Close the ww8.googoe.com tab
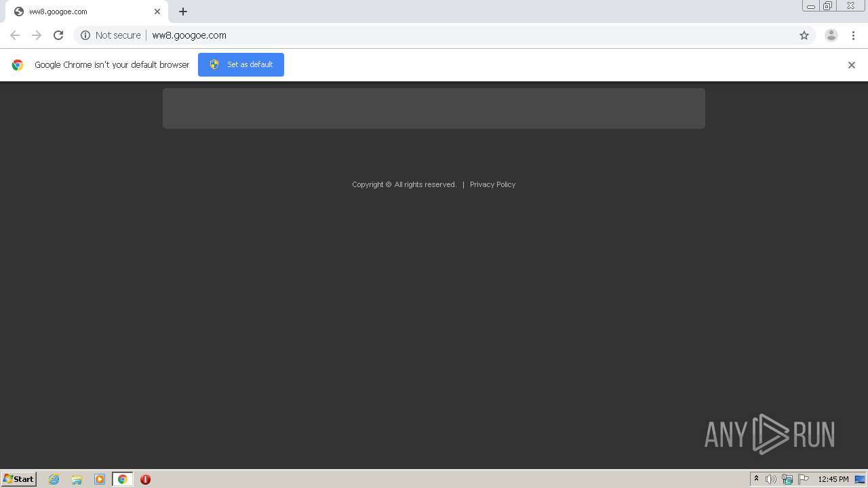This screenshot has height=488, width=868. pyautogui.click(x=157, y=12)
